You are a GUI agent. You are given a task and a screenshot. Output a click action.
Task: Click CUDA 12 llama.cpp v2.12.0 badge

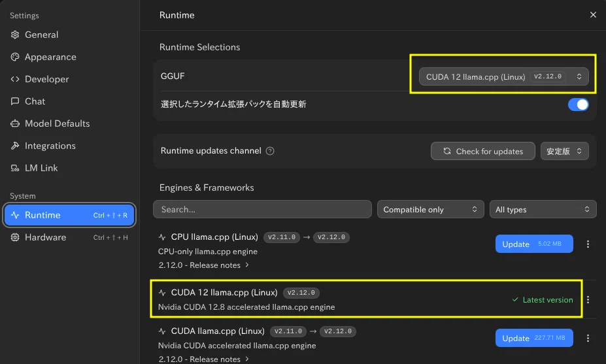tap(301, 293)
